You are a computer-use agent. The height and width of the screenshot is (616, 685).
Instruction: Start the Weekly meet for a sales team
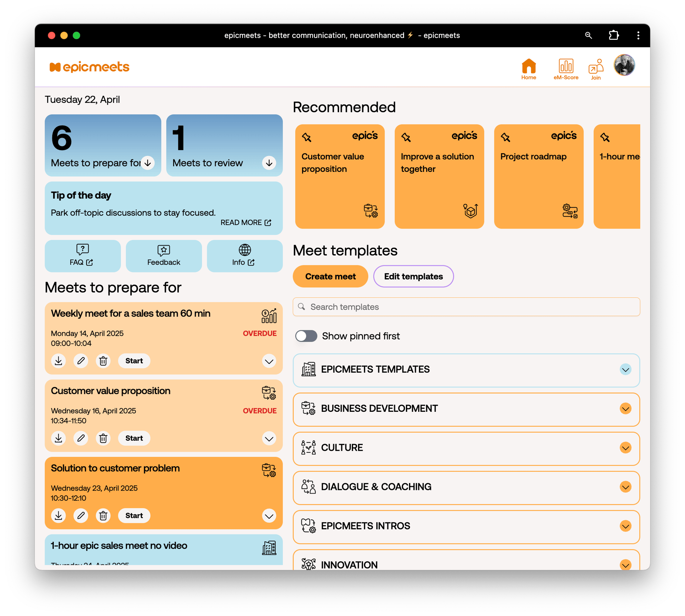(x=134, y=361)
